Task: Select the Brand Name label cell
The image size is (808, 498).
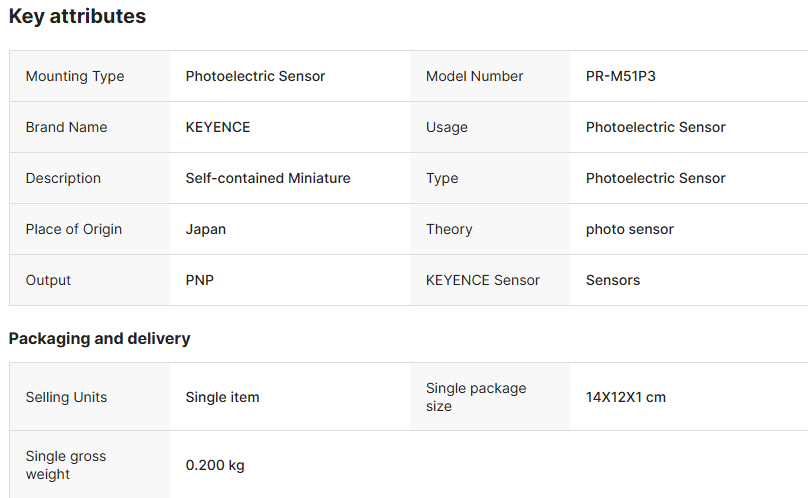Action: [x=66, y=127]
